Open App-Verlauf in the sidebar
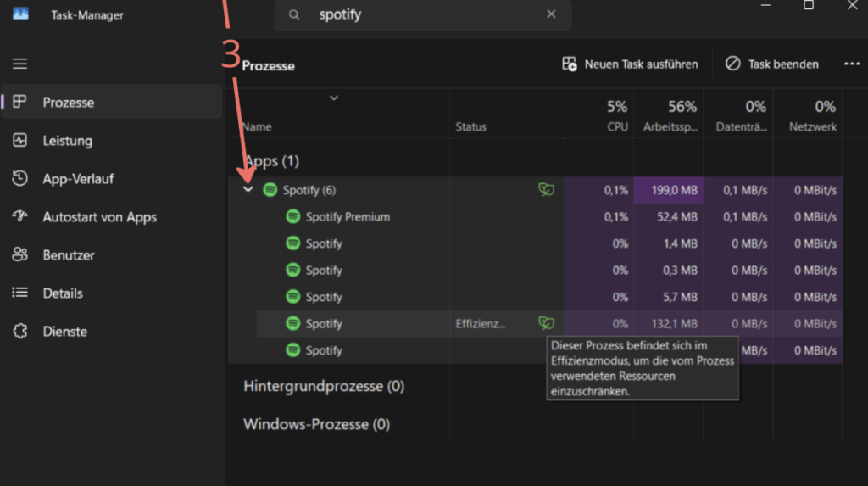The height and width of the screenshot is (486, 868). point(111,179)
